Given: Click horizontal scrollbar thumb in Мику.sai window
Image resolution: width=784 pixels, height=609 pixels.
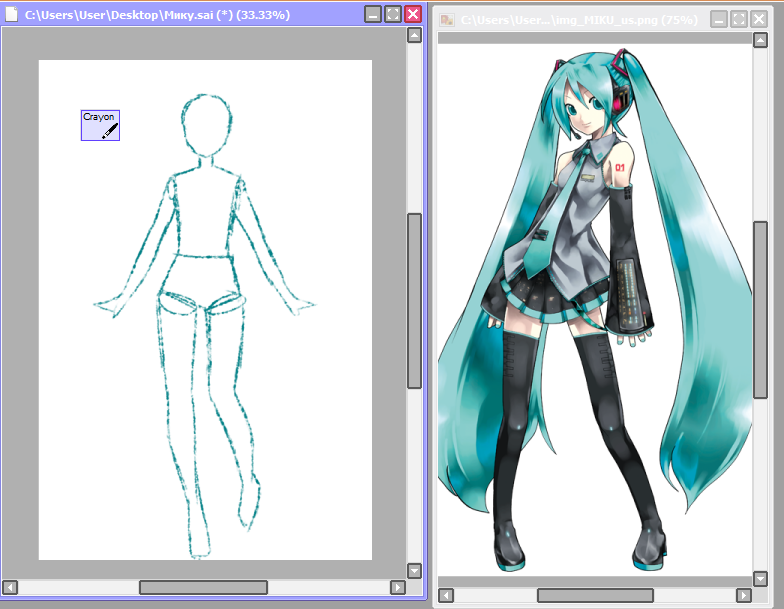Looking at the screenshot, I should click(203, 587).
